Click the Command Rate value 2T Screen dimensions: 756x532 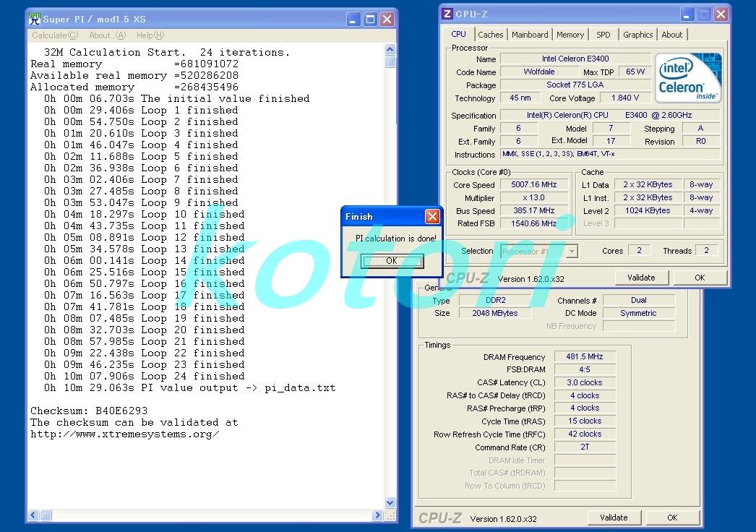coord(585,447)
